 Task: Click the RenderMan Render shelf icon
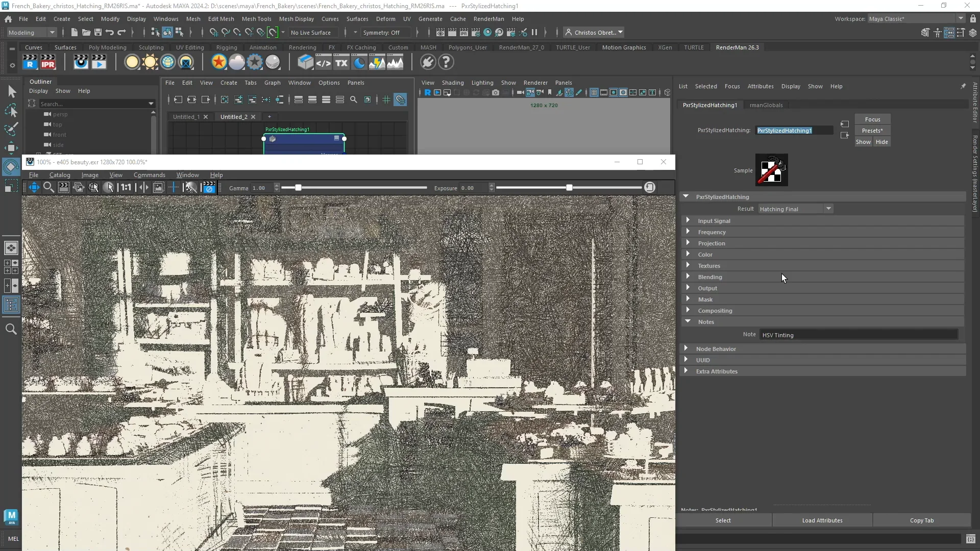[30, 62]
